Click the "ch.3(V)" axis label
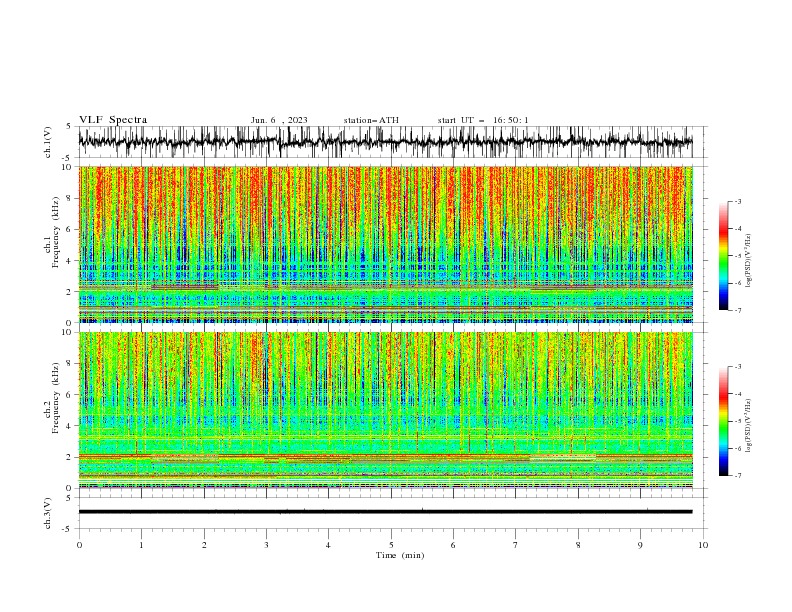This screenshot has width=792, height=612. 48,513
